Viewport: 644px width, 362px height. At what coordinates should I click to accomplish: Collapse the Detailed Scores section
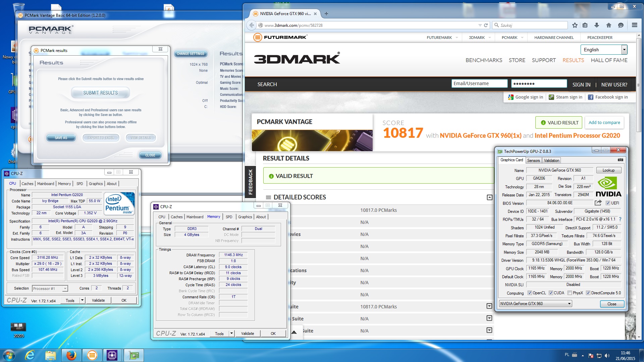(490, 197)
